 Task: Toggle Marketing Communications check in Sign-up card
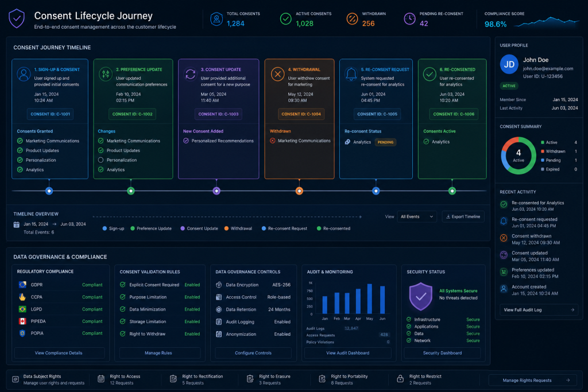[x=20, y=141]
